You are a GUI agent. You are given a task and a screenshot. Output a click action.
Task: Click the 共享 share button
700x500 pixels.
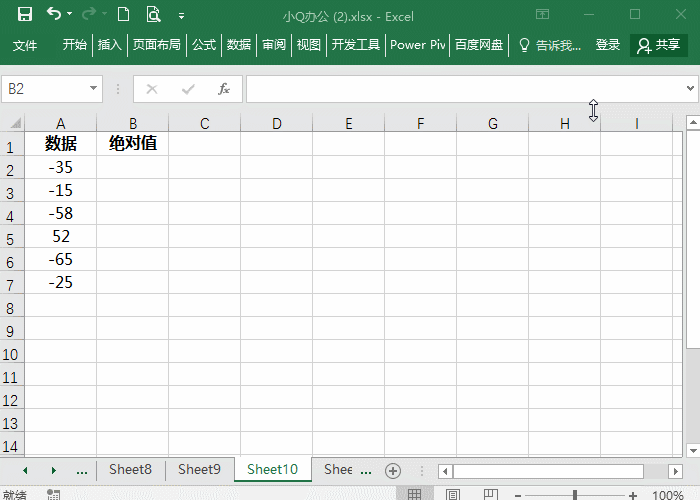[x=658, y=45]
